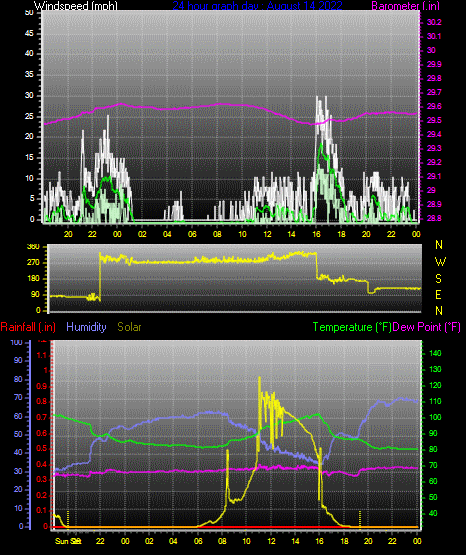Select the '270' wind direction axis value
Image resolution: width=466 pixels, height=555 pixels.
click(33, 263)
